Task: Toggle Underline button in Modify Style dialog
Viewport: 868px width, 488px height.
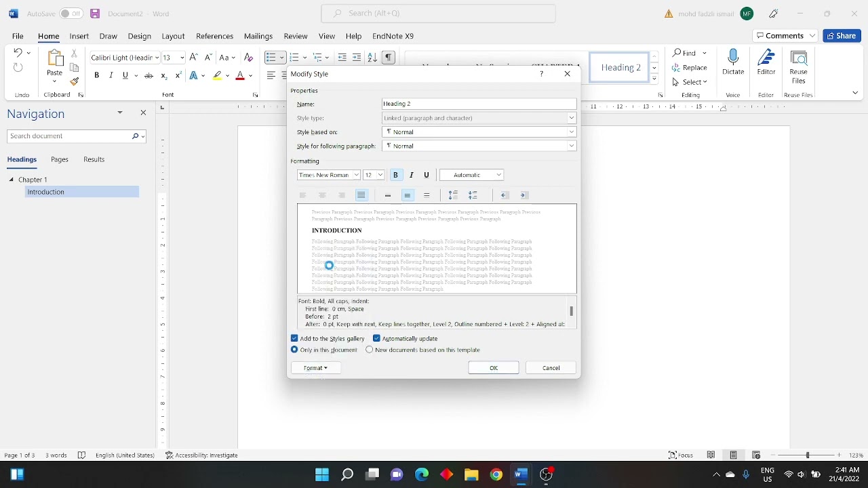Action: click(427, 175)
